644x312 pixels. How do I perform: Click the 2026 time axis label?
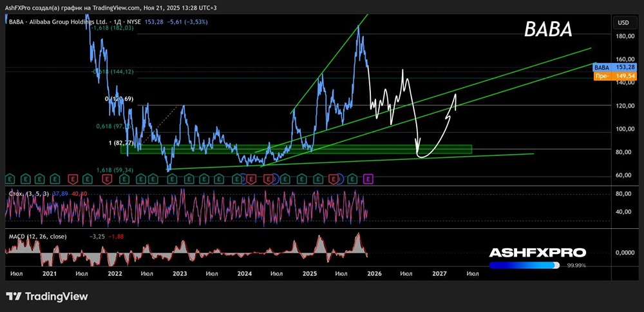(x=375, y=273)
